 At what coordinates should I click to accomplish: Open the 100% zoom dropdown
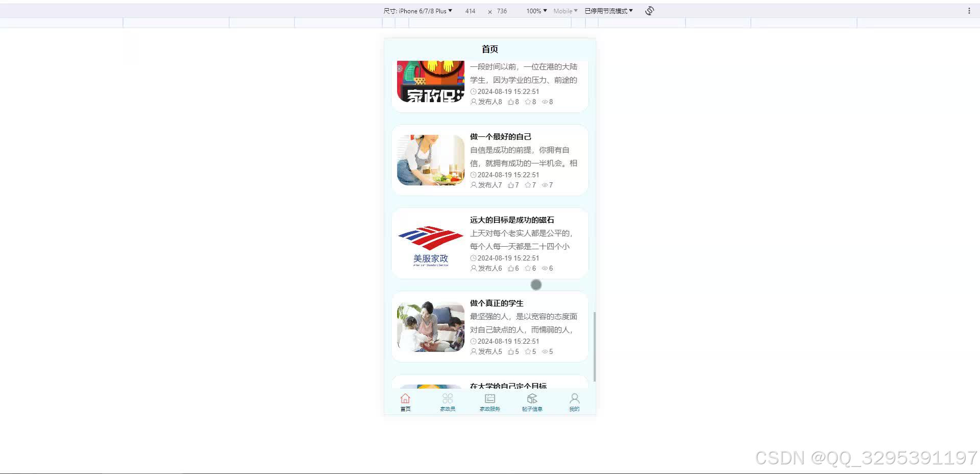point(535,10)
